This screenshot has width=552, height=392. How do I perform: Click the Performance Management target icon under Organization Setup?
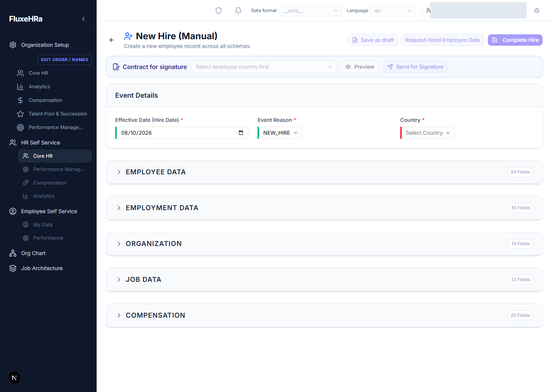pyautogui.click(x=20, y=128)
